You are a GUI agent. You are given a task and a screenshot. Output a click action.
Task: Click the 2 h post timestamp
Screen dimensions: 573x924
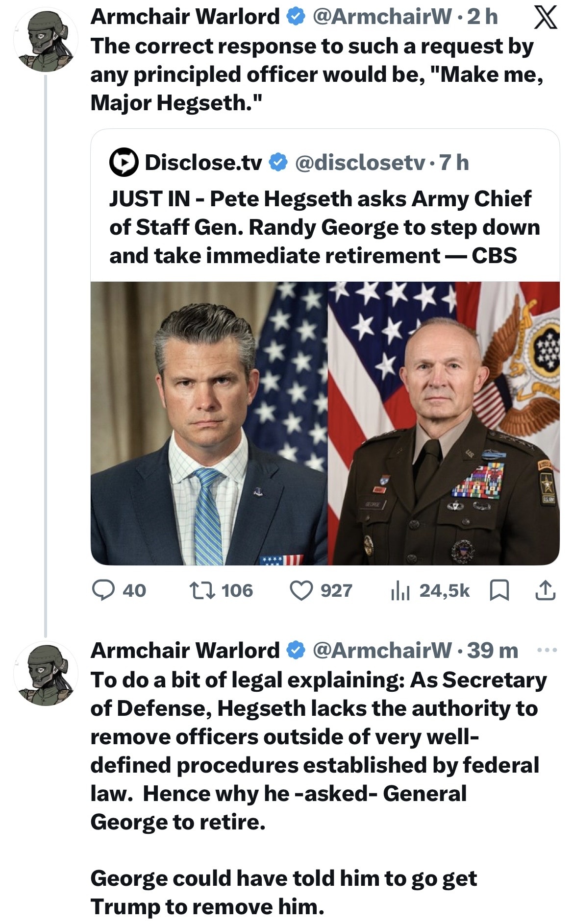point(482,17)
